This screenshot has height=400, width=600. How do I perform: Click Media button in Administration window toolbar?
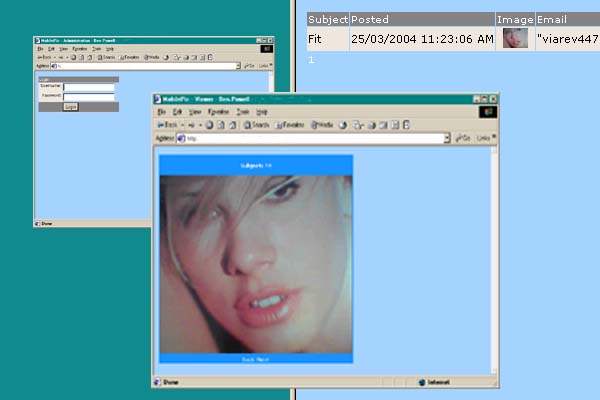coord(152,57)
